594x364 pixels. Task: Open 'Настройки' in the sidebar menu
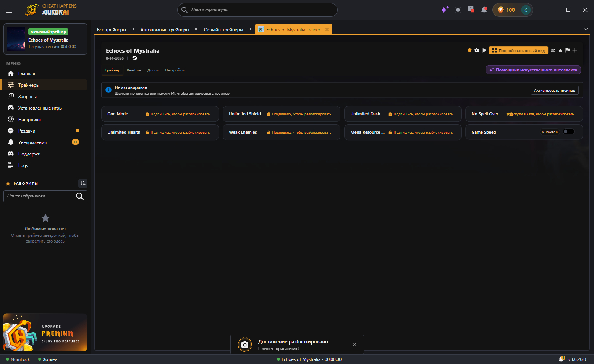(45, 119)
